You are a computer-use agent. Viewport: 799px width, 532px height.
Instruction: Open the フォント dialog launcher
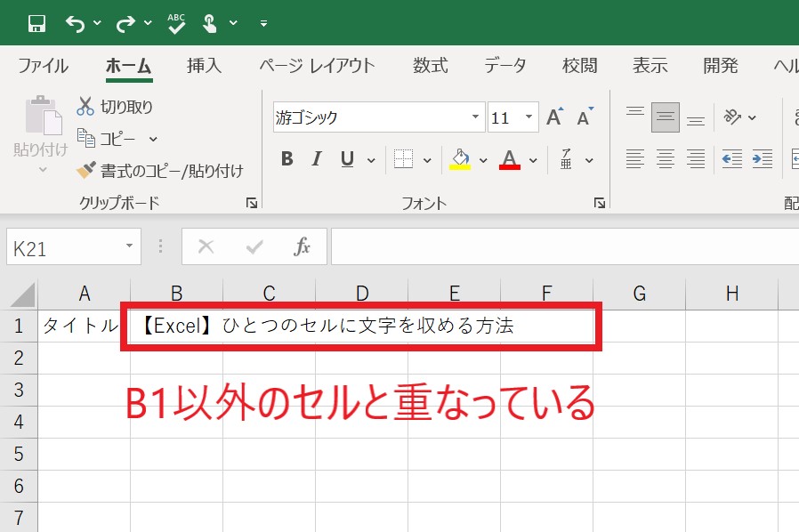pos(600,204)
